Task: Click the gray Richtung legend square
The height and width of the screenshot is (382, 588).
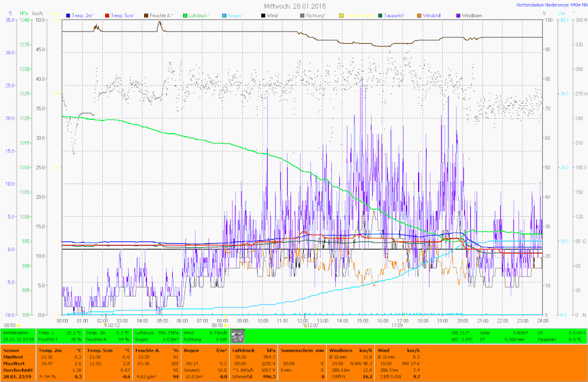Action: [303, 15]
